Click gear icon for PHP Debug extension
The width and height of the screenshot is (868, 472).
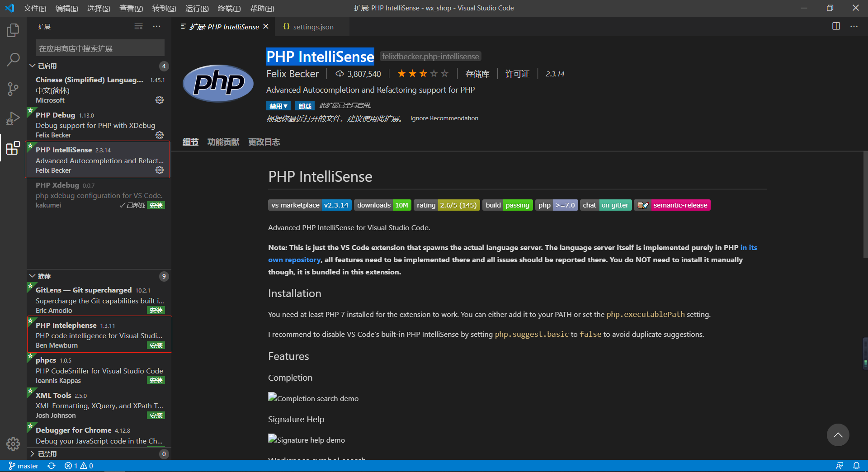click(x=160, y=135)
